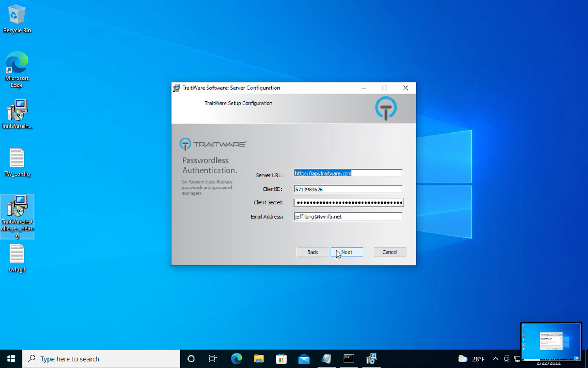Click the Email Address field

[x=348, y=216]
